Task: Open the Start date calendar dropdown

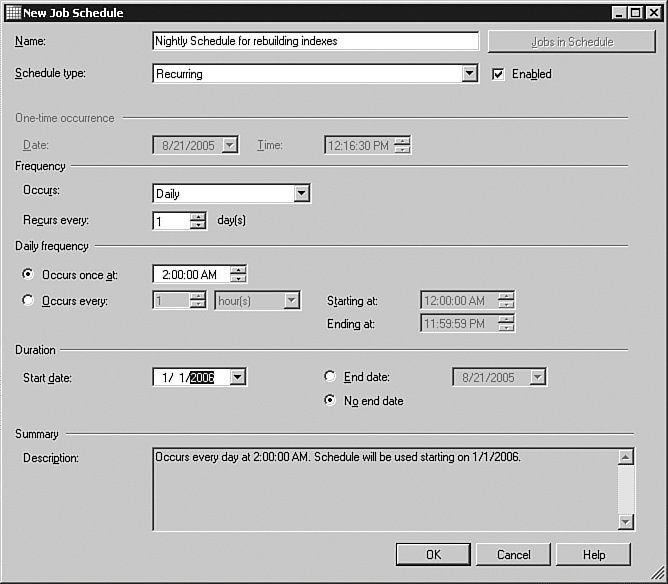Action: click(238, 377)
